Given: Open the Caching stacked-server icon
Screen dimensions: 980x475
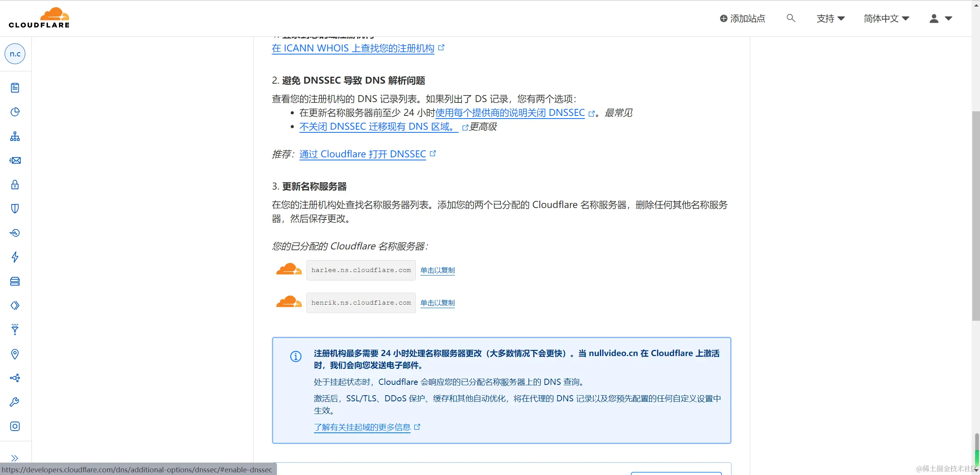Looking at the screenshot, I should point(15,281).
